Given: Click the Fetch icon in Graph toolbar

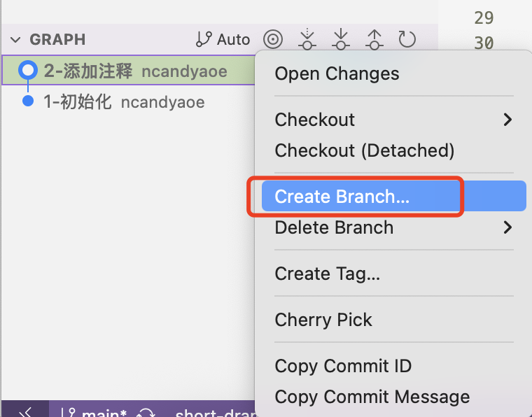Looking at the screenshot, I should click(x=307, y=39).
